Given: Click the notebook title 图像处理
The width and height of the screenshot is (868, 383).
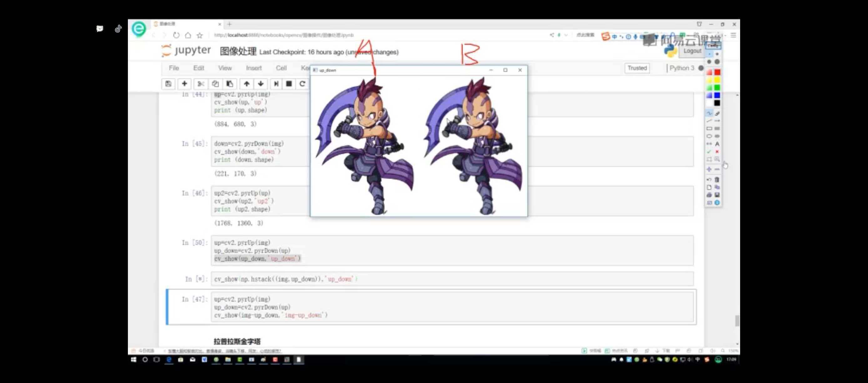Looking at the screenshot, I should pos(238,52).
